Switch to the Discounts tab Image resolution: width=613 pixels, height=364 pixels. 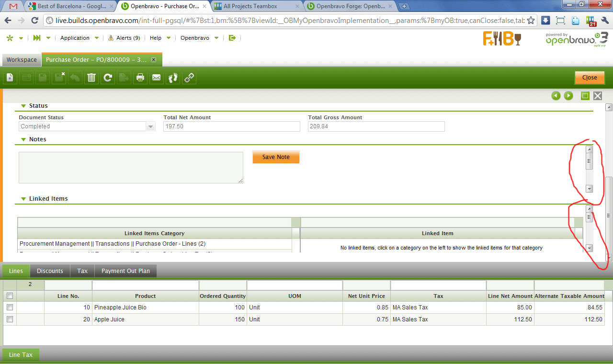pyautogui.click(x=50, y=271)
